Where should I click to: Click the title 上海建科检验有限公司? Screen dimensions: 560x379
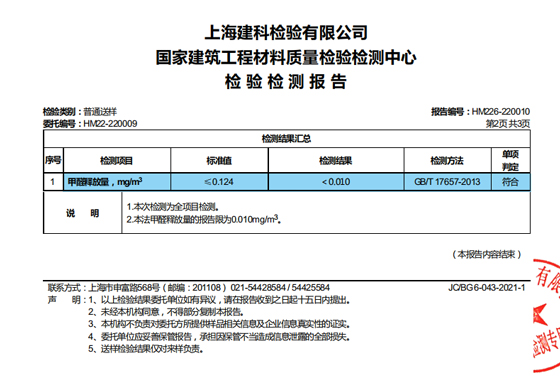point(286,33)
